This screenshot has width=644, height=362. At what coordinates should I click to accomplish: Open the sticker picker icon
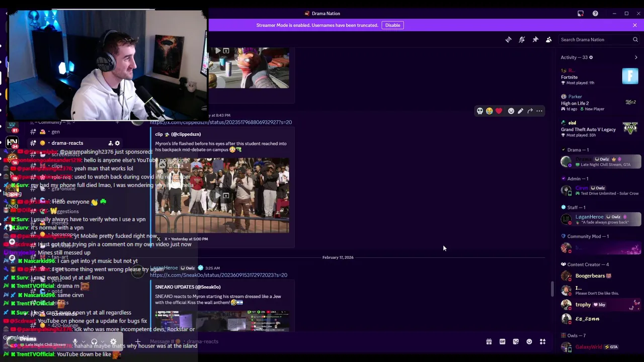click(x=516, y=342)
